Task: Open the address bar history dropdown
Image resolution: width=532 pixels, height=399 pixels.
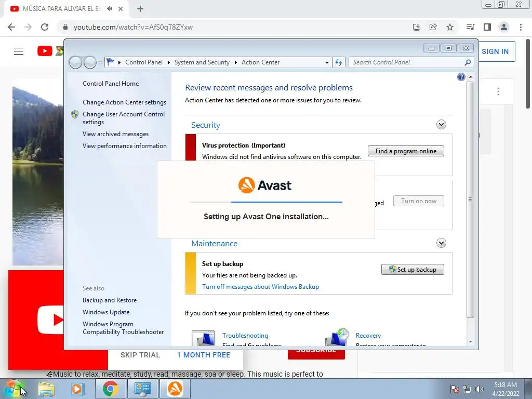Action: click(327, 62)
